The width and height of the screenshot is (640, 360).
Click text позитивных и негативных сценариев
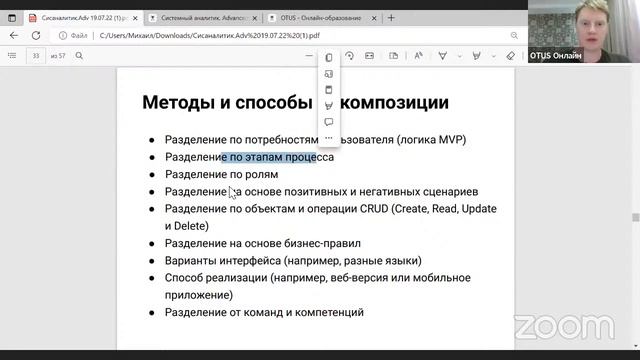tap(381, 191)
